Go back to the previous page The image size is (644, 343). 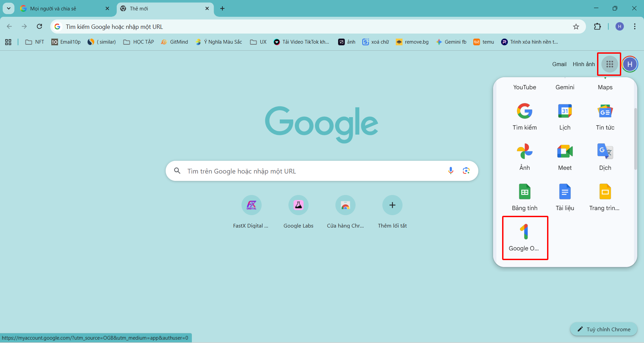pos(9,27)
